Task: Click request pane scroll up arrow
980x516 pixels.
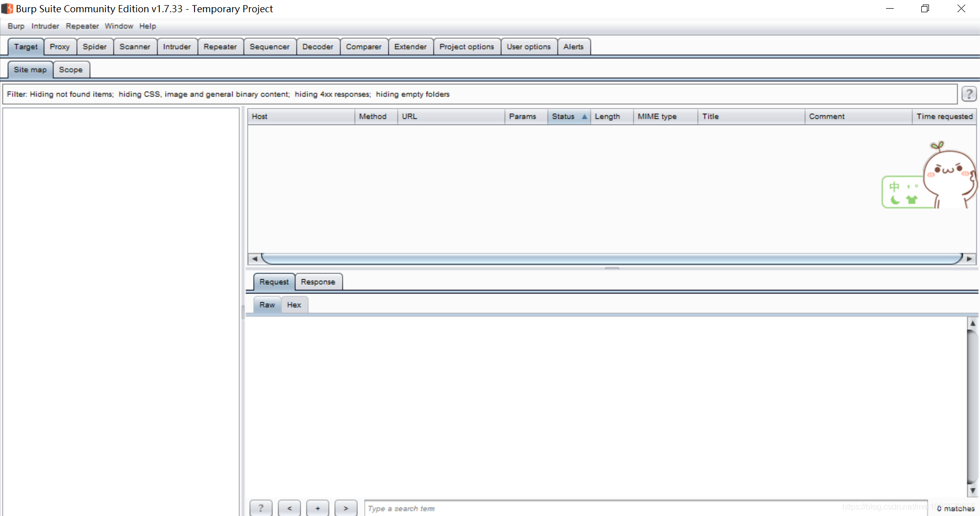Action: click(x=973, y=323)
